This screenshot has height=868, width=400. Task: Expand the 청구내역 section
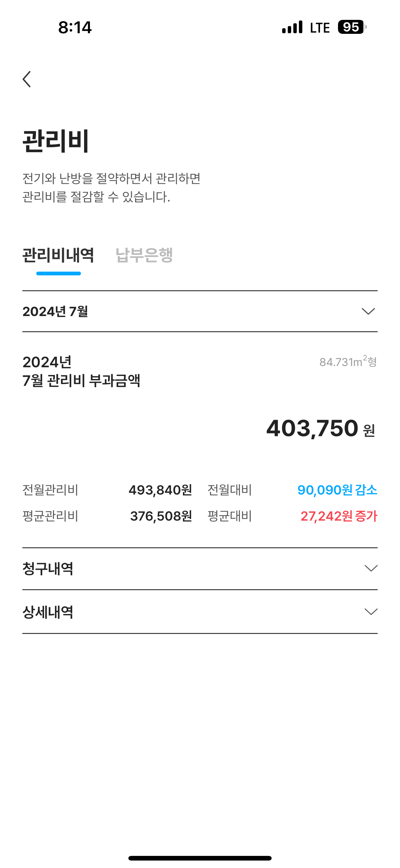[199, 569]
